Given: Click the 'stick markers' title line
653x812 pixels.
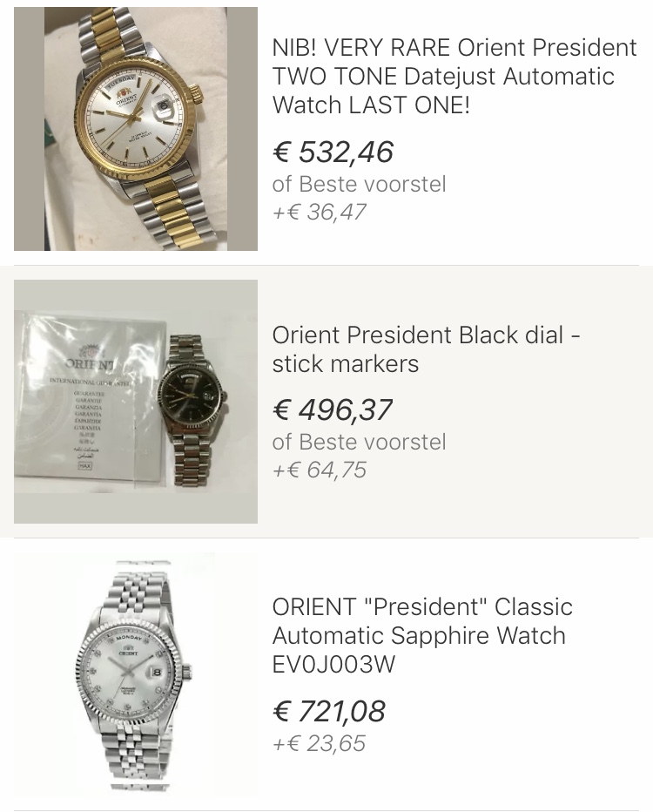Looking at the screenshot, I should (345, 363).
